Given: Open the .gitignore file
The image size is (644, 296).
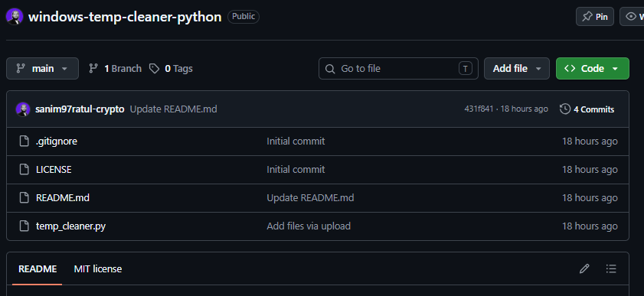Looking at the screenshot, I should coord(57,141).
